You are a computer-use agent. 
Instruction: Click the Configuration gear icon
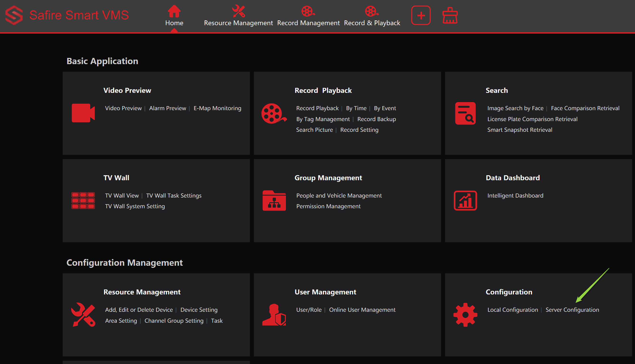tap(465, 315)
